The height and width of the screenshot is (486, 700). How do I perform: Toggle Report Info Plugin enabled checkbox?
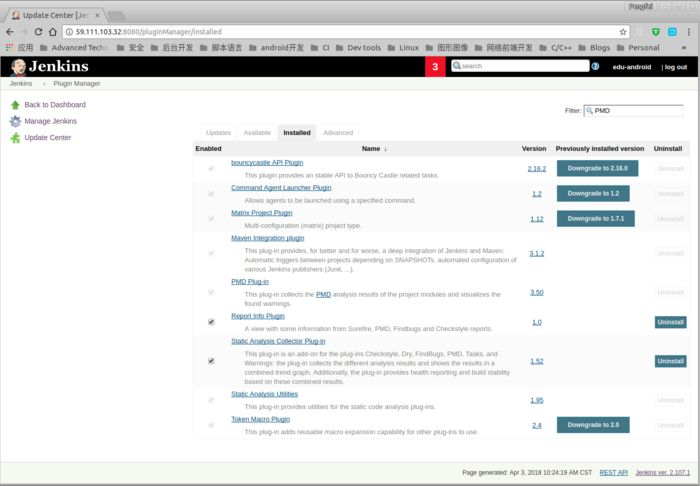(x=211, y=322)
